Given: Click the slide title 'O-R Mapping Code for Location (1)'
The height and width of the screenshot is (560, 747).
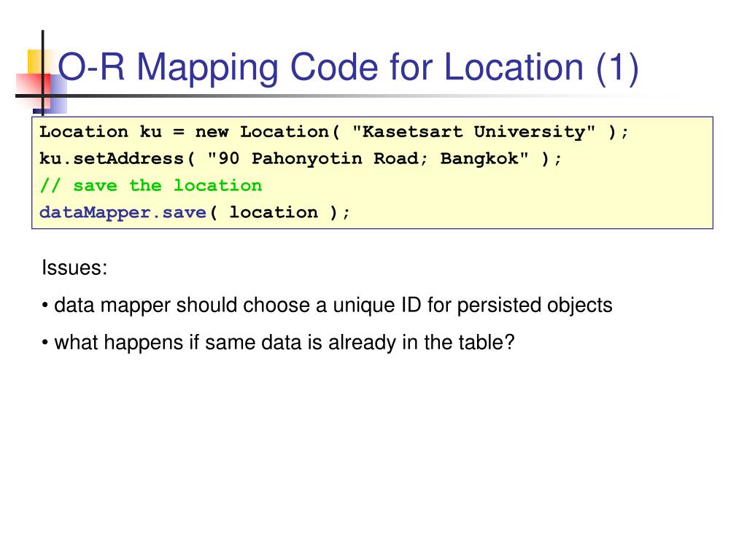Looking at the screenshot, I should (348, 68).
